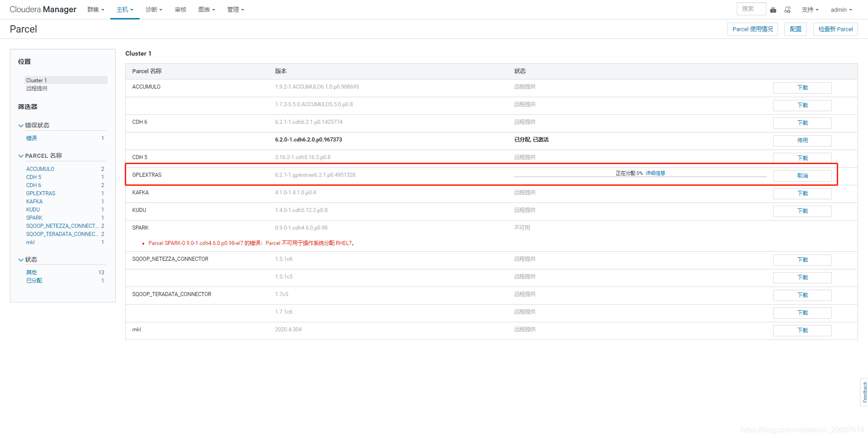
Task: Click 检查新 Parcel button
Action: coord(835,29)
